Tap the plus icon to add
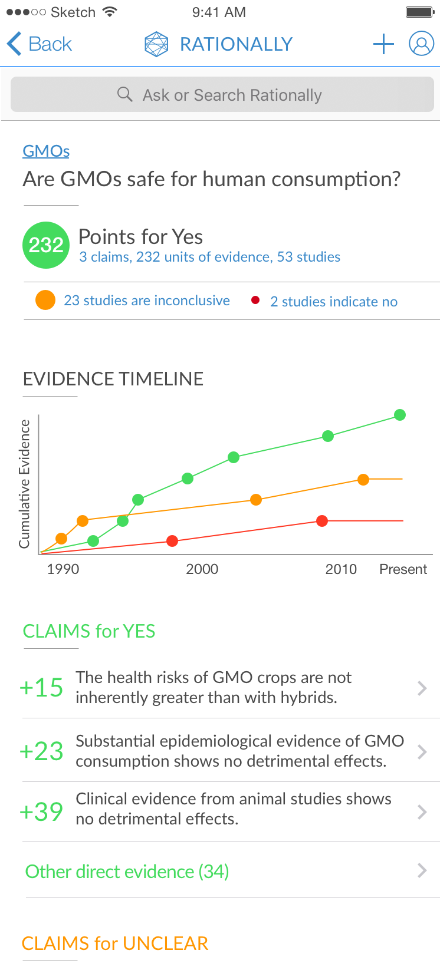Viewport: 440px width, 980px height. point(383,44)
